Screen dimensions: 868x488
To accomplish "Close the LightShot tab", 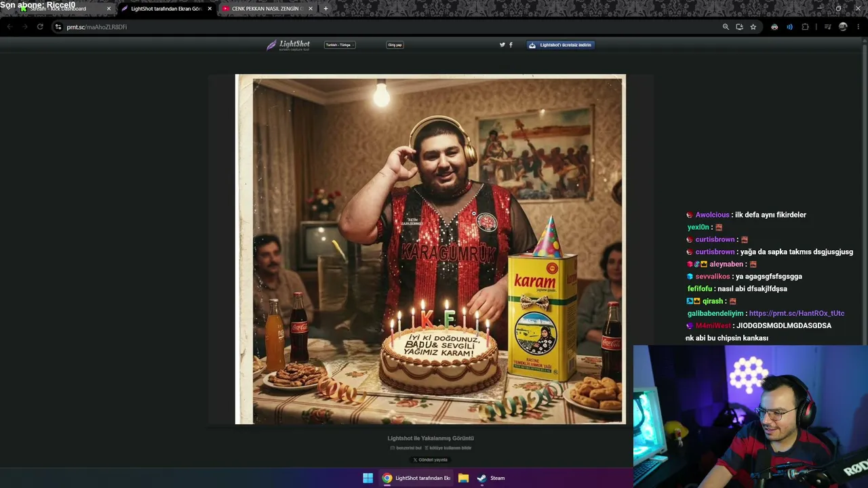I will coord(210,9).
